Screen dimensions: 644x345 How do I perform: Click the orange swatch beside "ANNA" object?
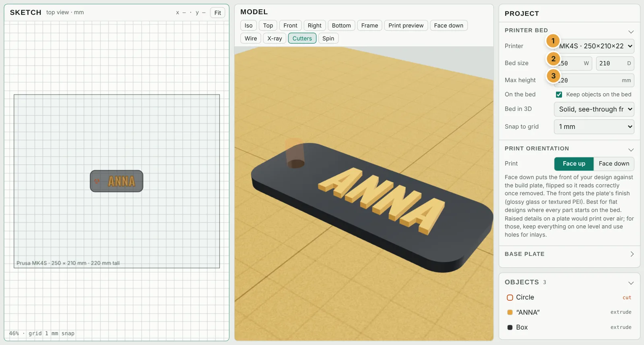point(510,312)
